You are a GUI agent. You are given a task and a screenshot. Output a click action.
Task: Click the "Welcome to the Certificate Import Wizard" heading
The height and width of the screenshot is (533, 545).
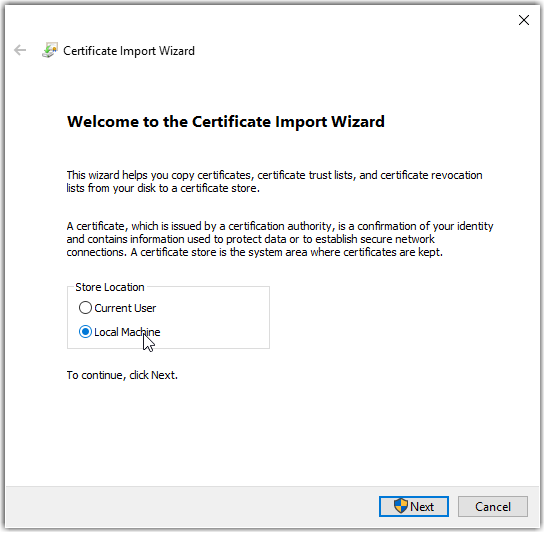pos(226,122)
